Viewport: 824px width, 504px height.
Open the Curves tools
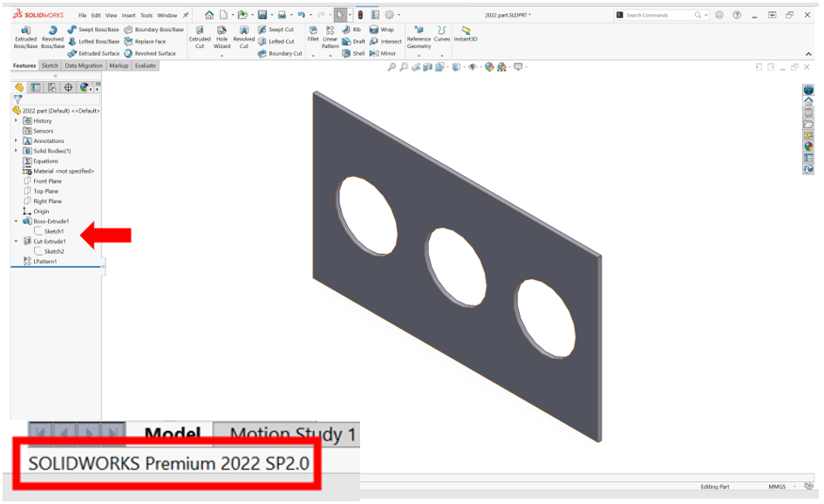(x=442, y=34)
